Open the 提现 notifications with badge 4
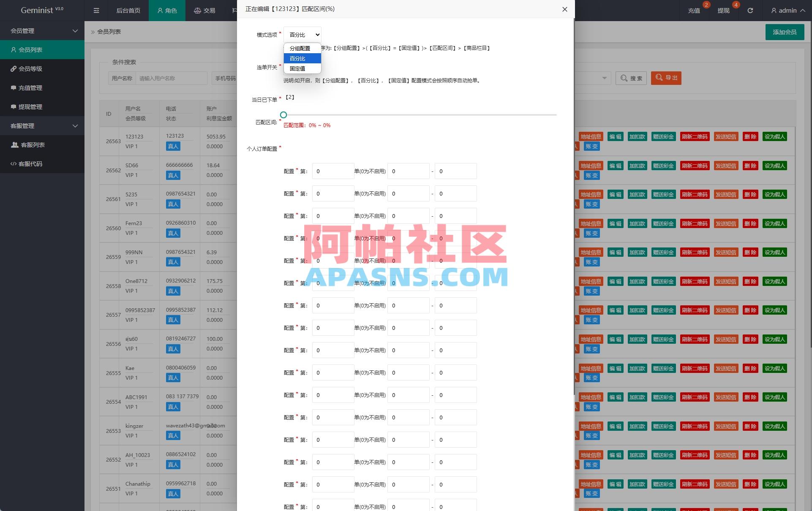 [724, 10]
